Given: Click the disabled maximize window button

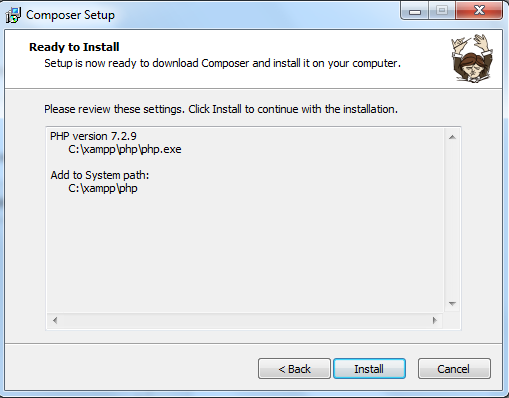Looking at the screenshot, I should coord(442,11).
